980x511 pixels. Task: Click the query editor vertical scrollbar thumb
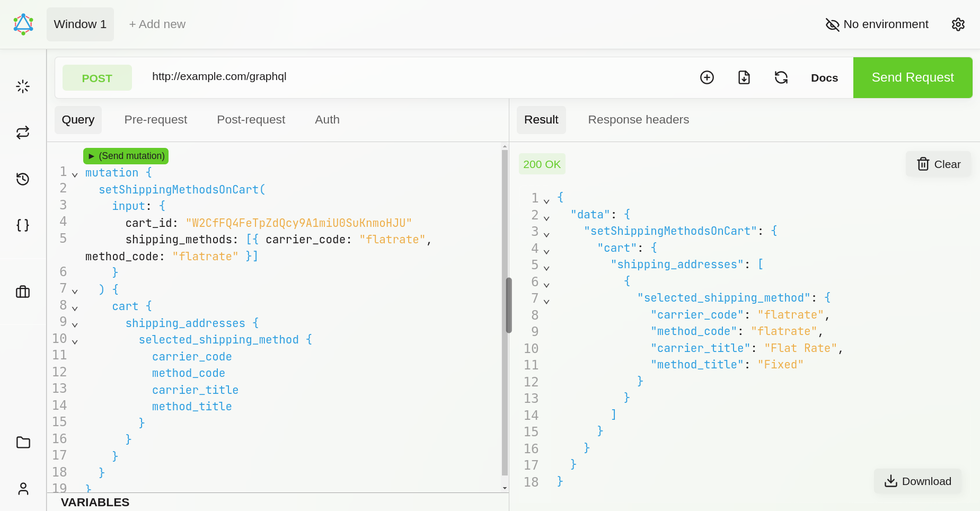(508, 305)
